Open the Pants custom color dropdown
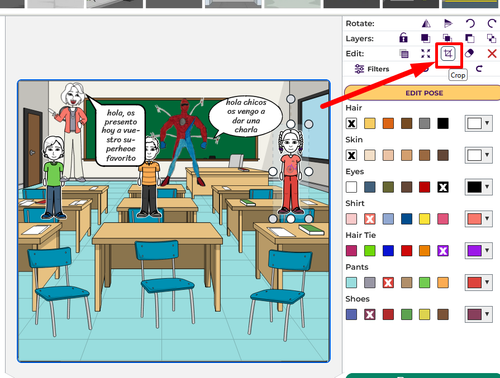500x378 pixels. pyautogui.click(x=479, y=283)
